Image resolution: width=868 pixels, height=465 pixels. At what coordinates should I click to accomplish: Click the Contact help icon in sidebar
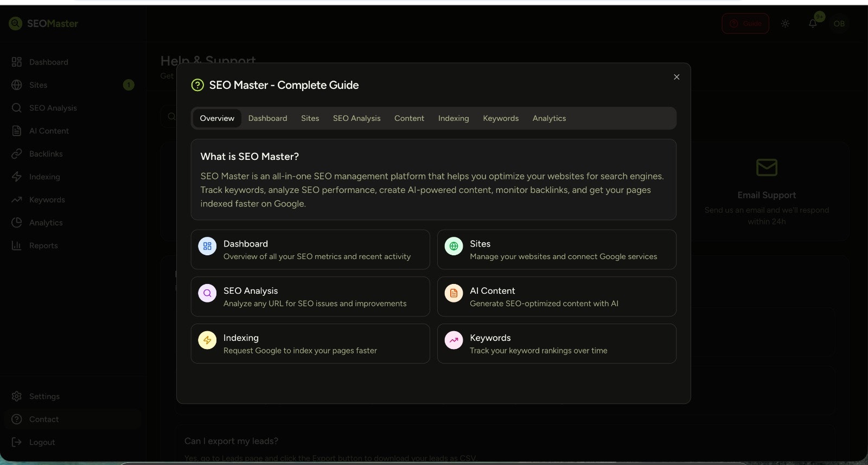pos(17,419)
